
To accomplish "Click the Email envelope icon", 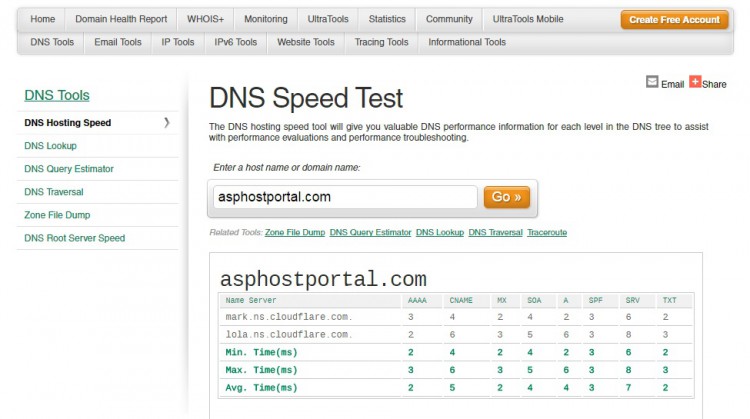I will [x=652, y=82].
